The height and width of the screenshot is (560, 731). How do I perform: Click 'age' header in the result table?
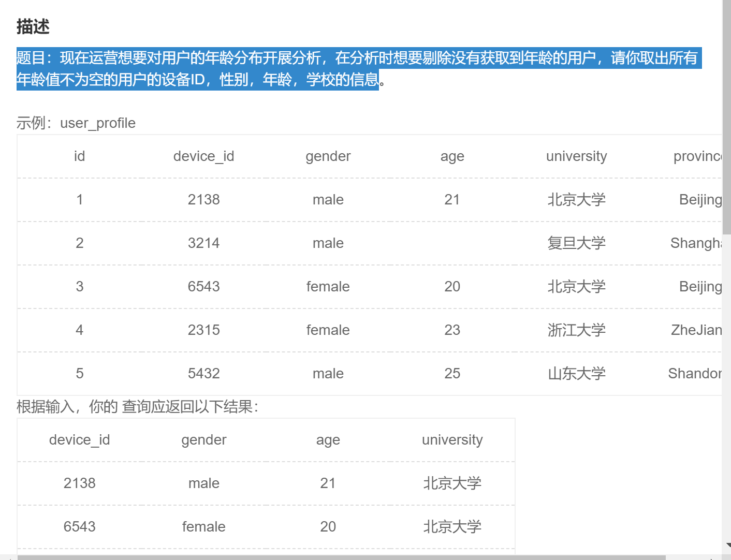[328, 440]
